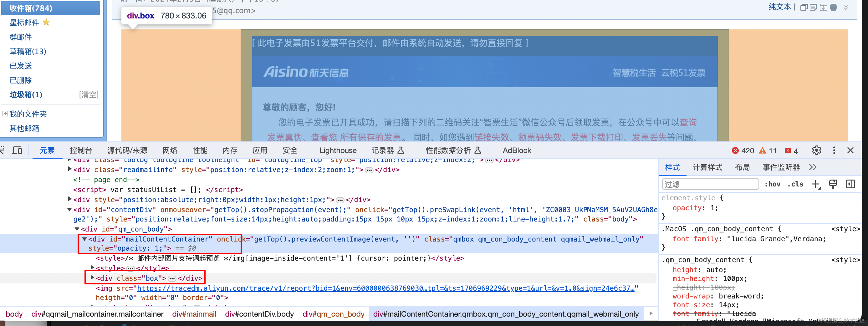Open DevTools three-dot customize menu

834,150
